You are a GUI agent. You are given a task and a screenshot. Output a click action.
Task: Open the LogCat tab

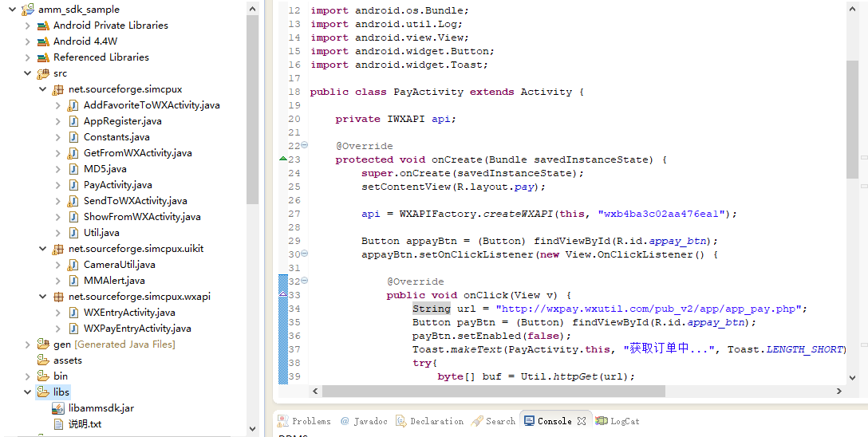click(x=617, y=421)
